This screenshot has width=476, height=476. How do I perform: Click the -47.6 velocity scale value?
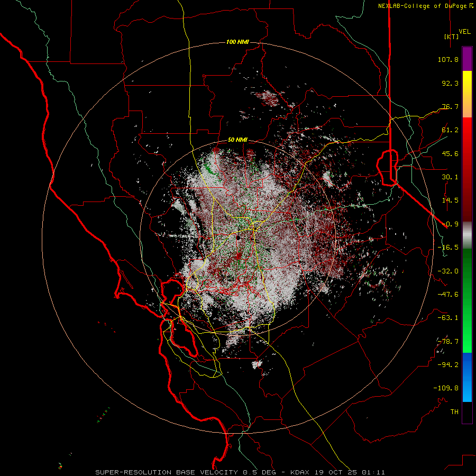(448, 295)
